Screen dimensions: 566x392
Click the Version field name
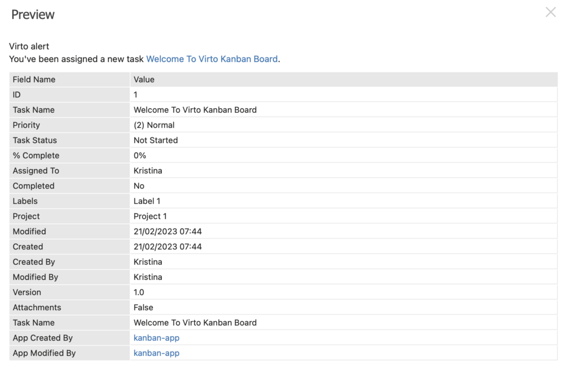point(27,292)
